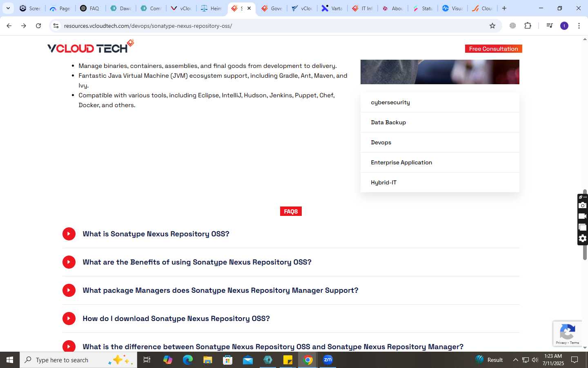
Task: Show hidden system tray icons
Action: click(x=515, y=360)
